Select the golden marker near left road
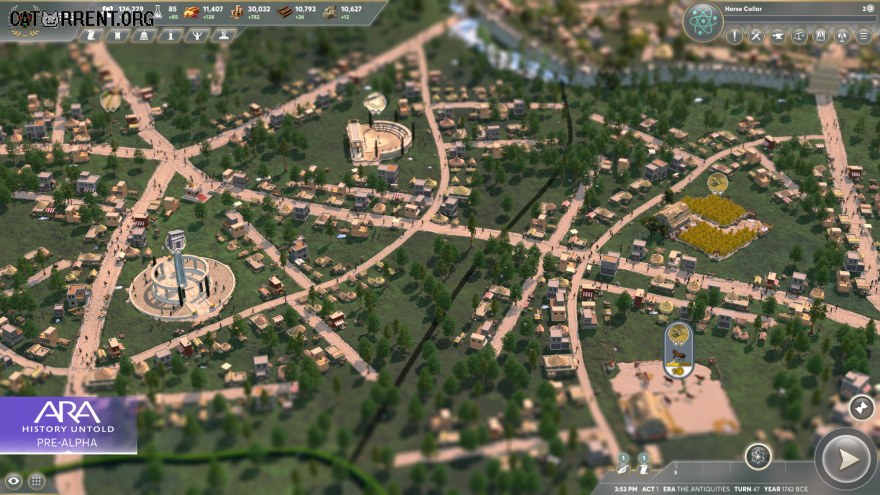The height and width of the screenshot is (495, 880). pyautogui.click(x=110, y=100)
